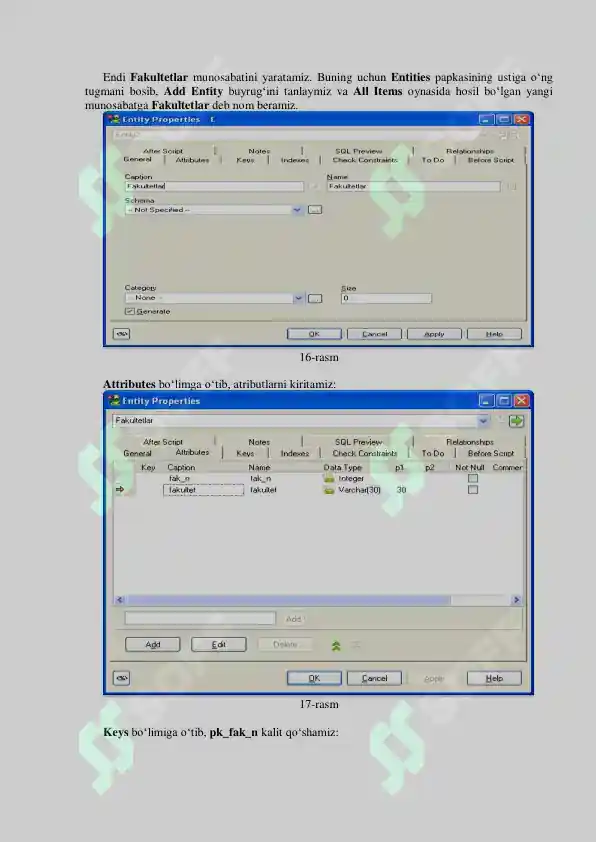Open SQL Preview tab above the attribute list
The image size is (596, 842).
(359, 442)
